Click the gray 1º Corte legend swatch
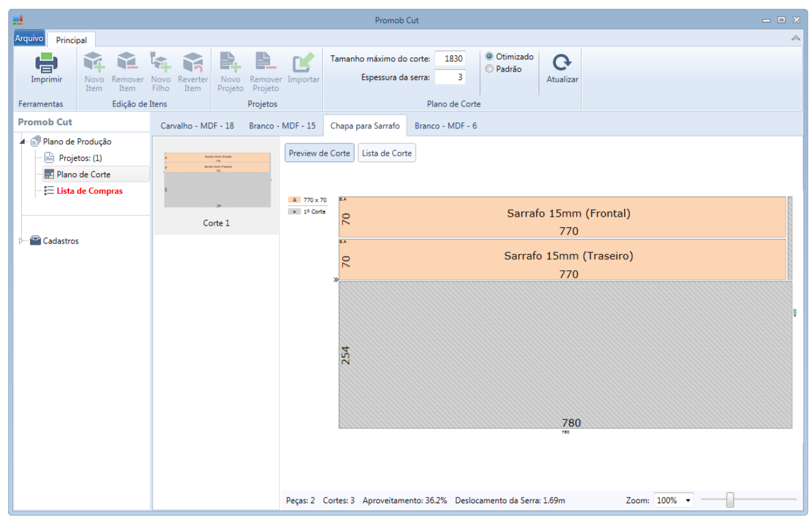Viewport: 812px width, 520px height. 294,212
